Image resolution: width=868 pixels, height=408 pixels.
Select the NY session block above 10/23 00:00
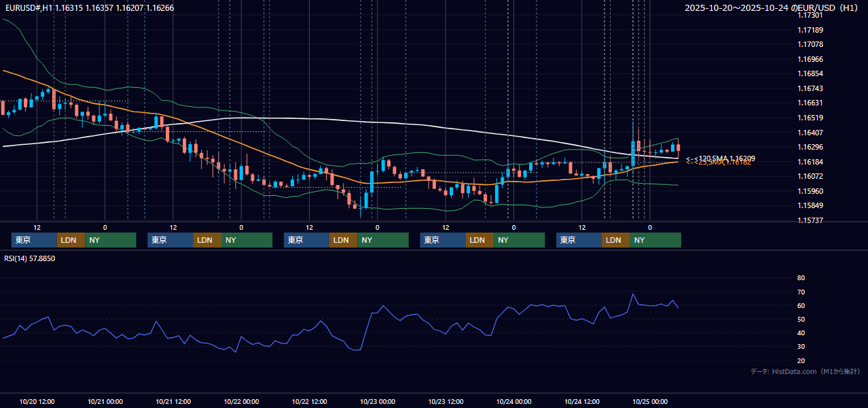tap(383, 240)
